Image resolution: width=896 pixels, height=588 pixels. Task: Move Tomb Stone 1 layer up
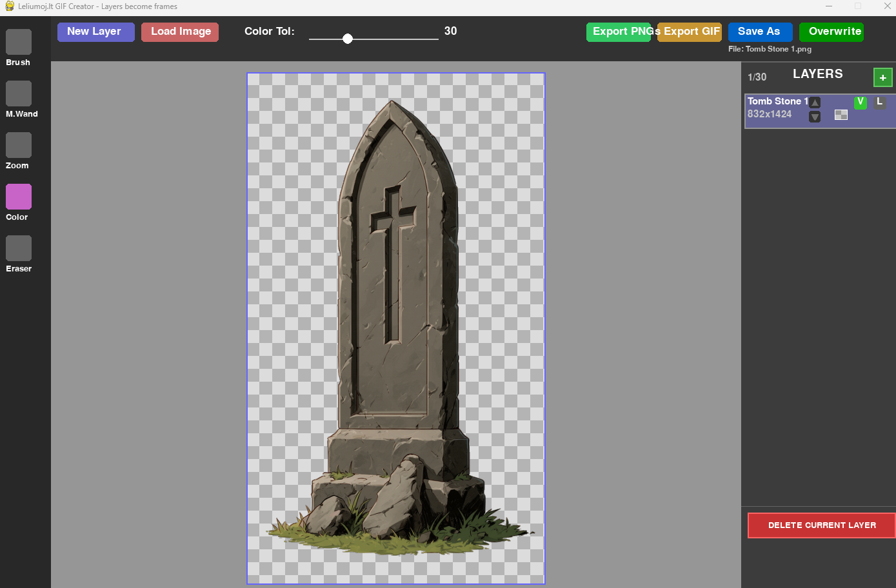pos(815,102)
